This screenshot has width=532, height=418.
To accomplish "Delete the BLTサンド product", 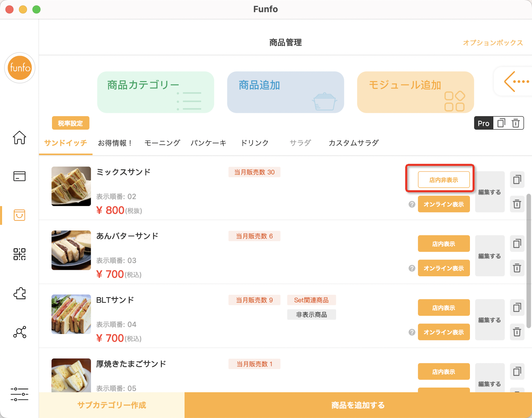I will (x=517, y=332).
